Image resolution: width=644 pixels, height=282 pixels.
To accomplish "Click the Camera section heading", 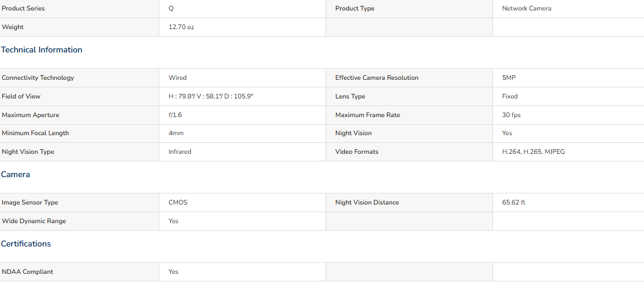I will (x=16, y=174).
